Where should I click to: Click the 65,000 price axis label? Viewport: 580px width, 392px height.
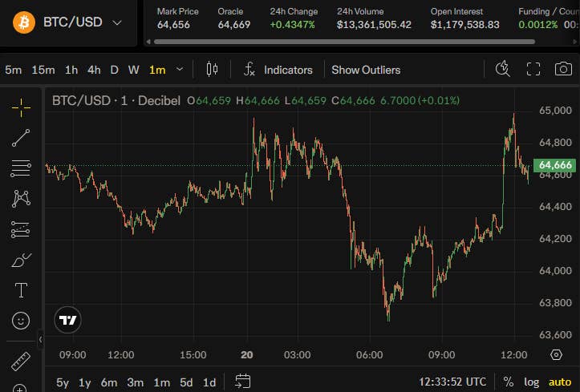pyautogui.click(x=555, y=111)
